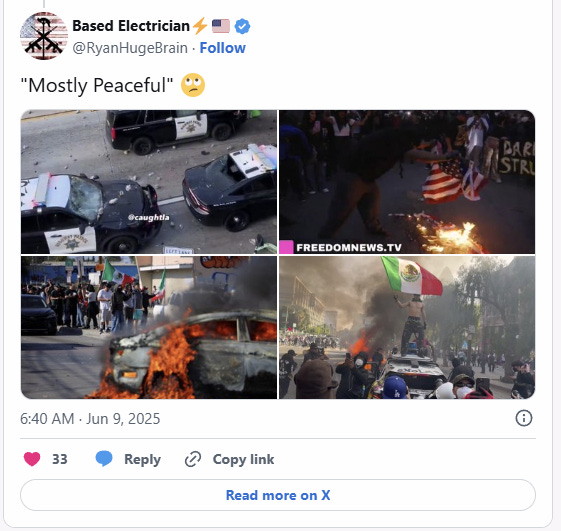Open the Based Electrician display name
The width and height of the screenshot is (561, 531).
[x=131, y=26]
